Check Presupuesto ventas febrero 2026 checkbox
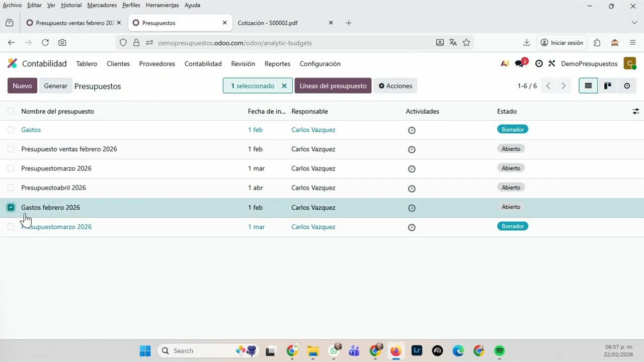The image size is (644, 362). (x=11, y=149)
